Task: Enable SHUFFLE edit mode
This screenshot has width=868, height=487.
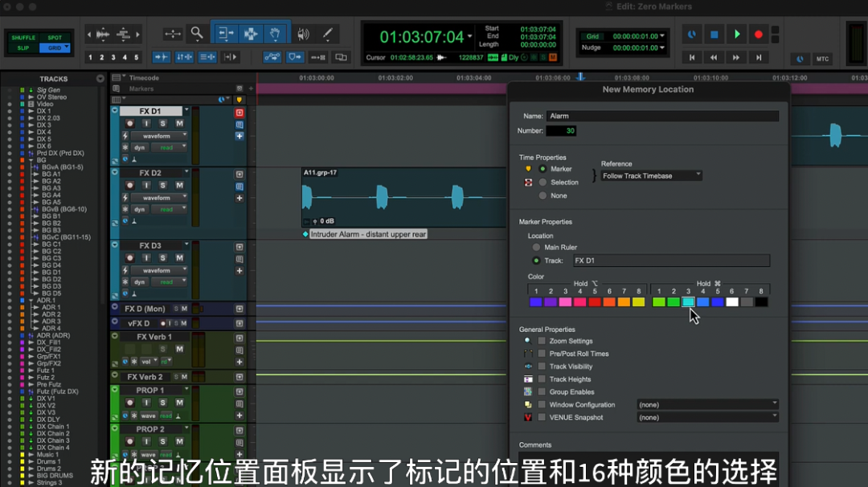Action: (x=23, y=38)
